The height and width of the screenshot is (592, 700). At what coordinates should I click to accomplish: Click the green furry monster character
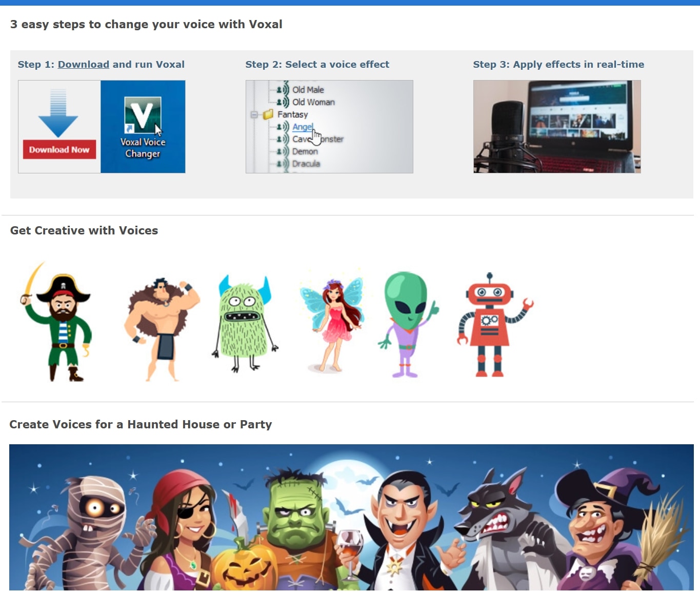point(245,323)
